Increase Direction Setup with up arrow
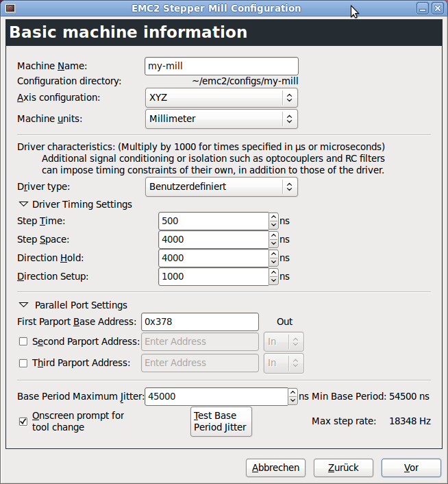This screenshot has height=484, width=448. pyautogui.click(x=273, y=273)
